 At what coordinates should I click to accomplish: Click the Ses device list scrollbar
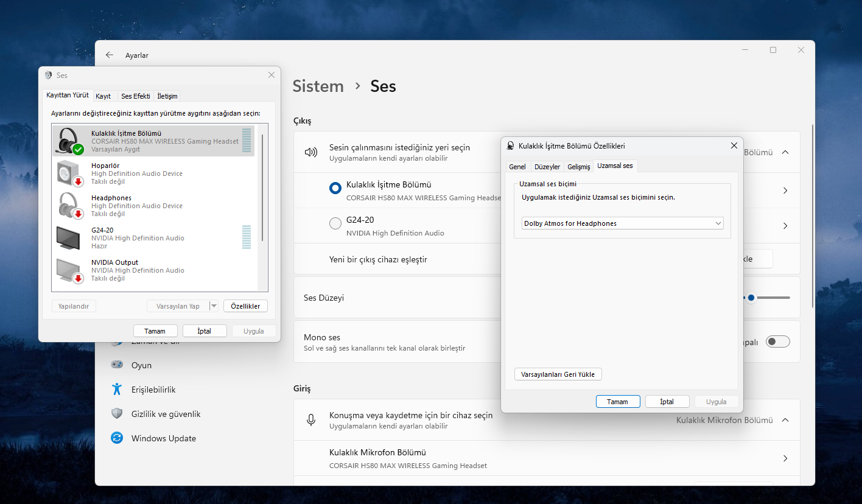click(262, 187)
